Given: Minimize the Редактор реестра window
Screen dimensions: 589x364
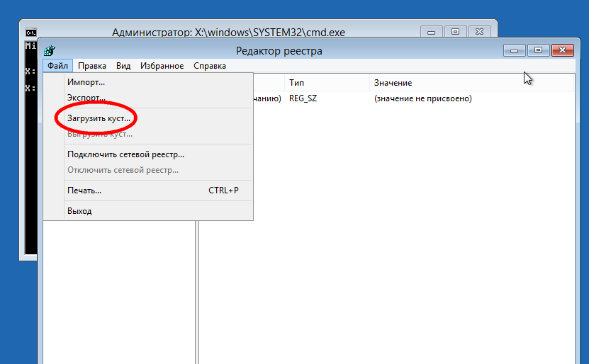Looking at the screenshot, I should (x=515, y=50).
